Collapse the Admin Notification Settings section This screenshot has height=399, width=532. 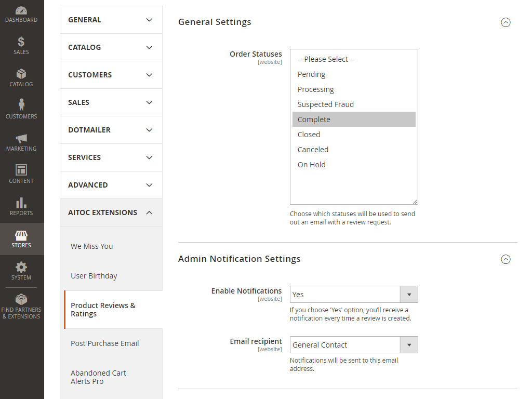pos(506,259)
